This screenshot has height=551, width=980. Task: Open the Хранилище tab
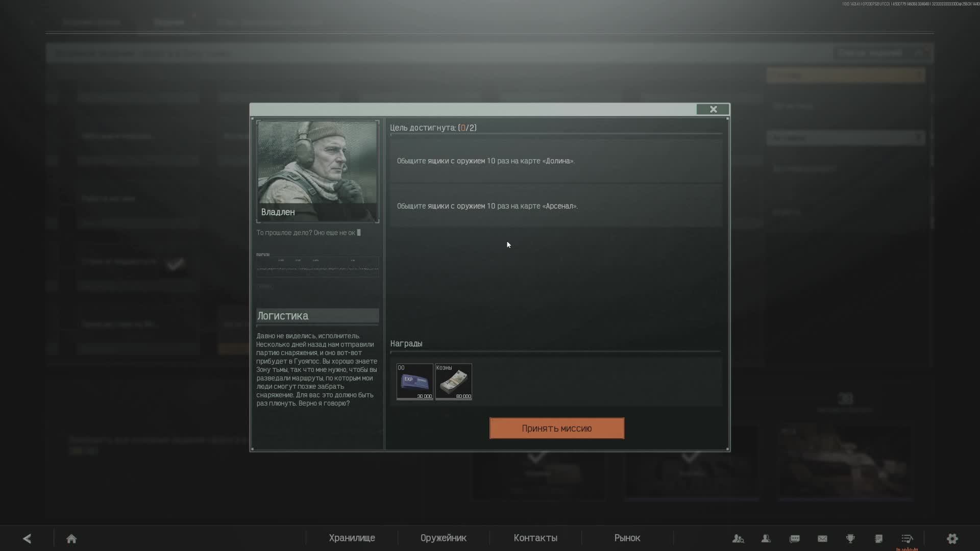352,538
